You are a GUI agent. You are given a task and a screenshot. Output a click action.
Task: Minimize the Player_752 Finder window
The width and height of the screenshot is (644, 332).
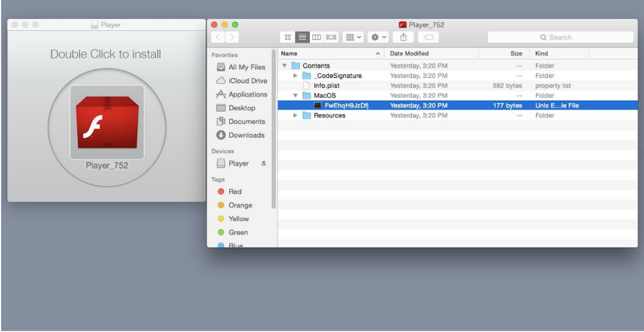[x=225, y=24]
